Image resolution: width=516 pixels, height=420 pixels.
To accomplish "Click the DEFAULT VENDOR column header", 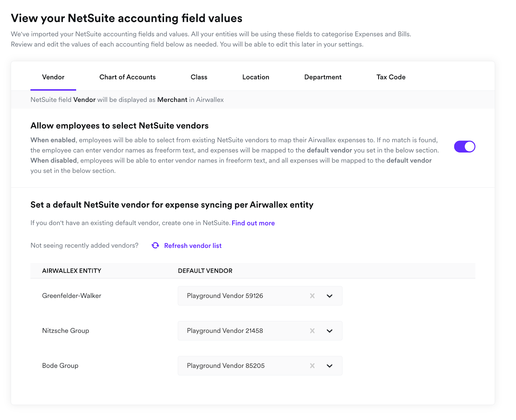I will [205, 271].
